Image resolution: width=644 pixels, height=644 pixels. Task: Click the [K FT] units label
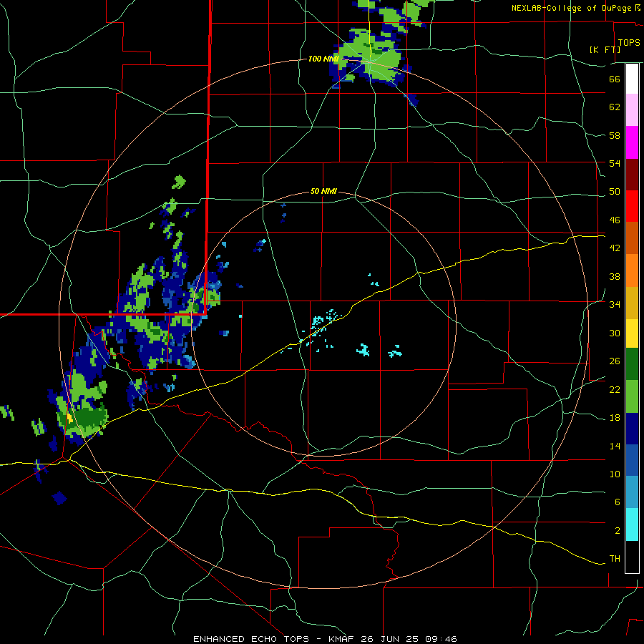605,49
